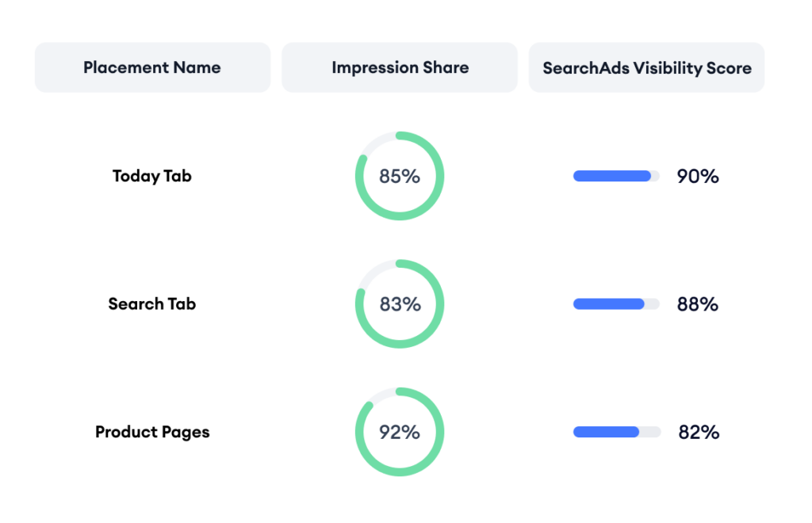
Task: Select the 82% visibility score value
Action: (x=699, y=432)
